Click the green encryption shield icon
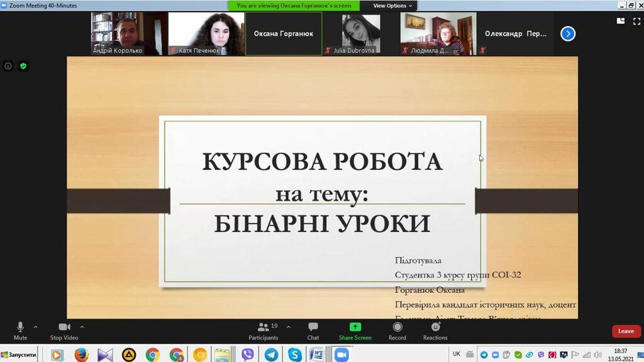This screenshot has height=362, width=644. tap(23, 65)
